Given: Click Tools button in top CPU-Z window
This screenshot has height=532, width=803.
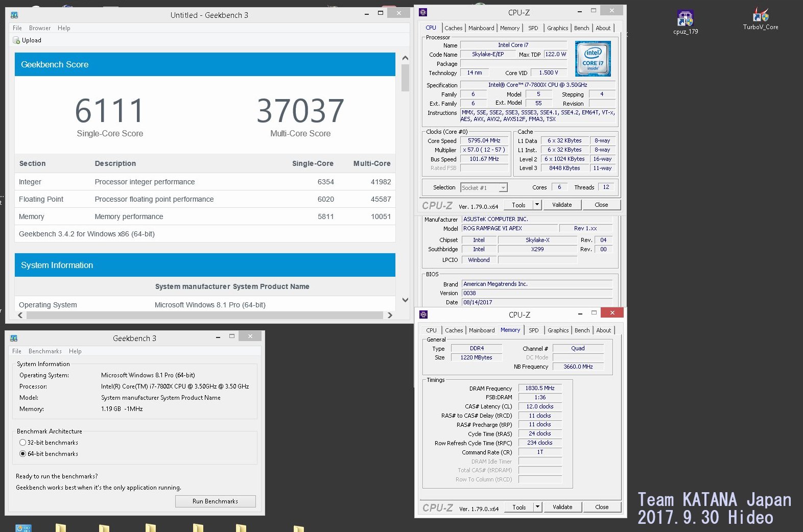Looking at the screenshot, I should click(x=518, y=205).
